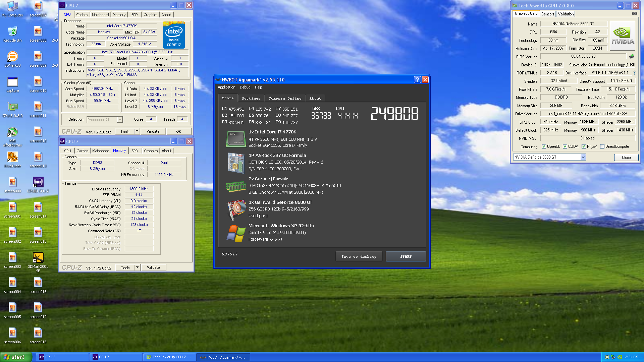Open the screen010 file icon
The image size is (644, 362).
[x=38, y=84]
